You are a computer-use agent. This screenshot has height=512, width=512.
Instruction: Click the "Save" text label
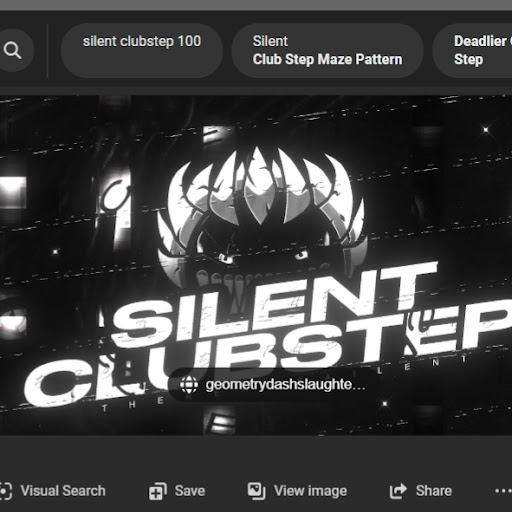(x=190, y=491)
